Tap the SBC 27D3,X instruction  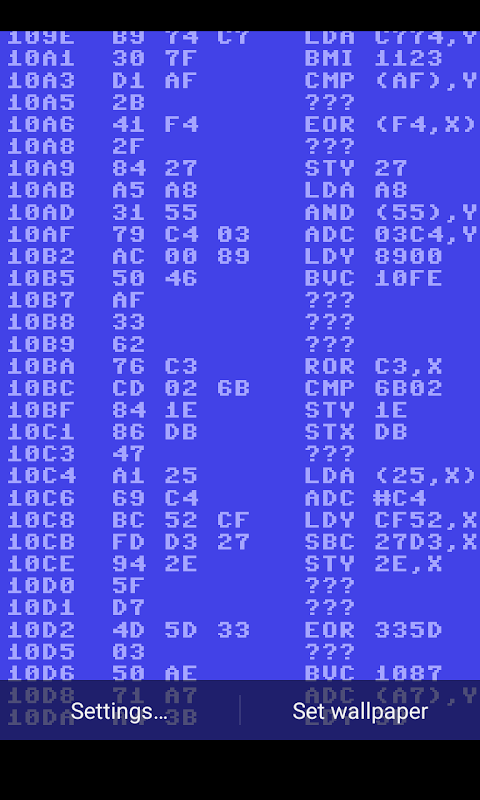[391, 542]
